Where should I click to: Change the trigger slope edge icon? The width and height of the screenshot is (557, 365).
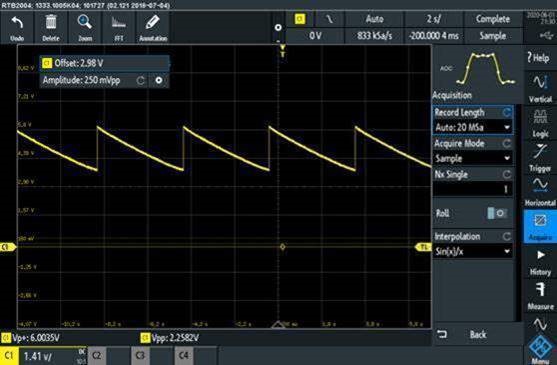(x=330, y=19)
